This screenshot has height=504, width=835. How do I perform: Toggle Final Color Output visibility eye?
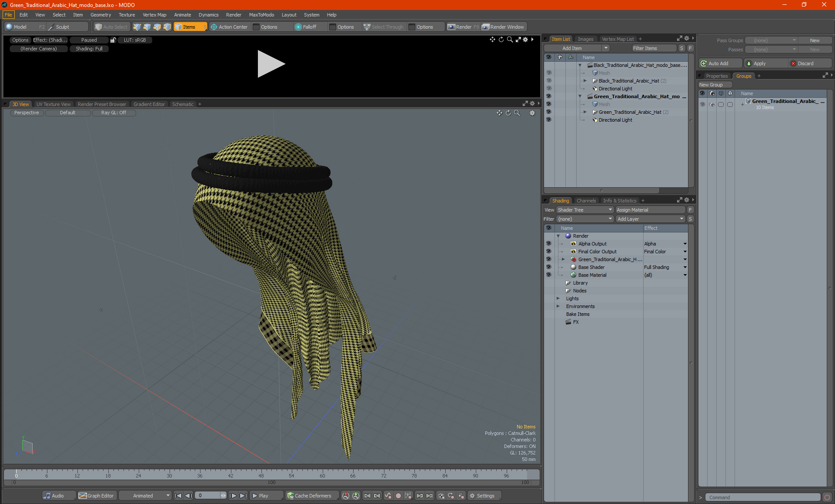(x=548, y=252)
